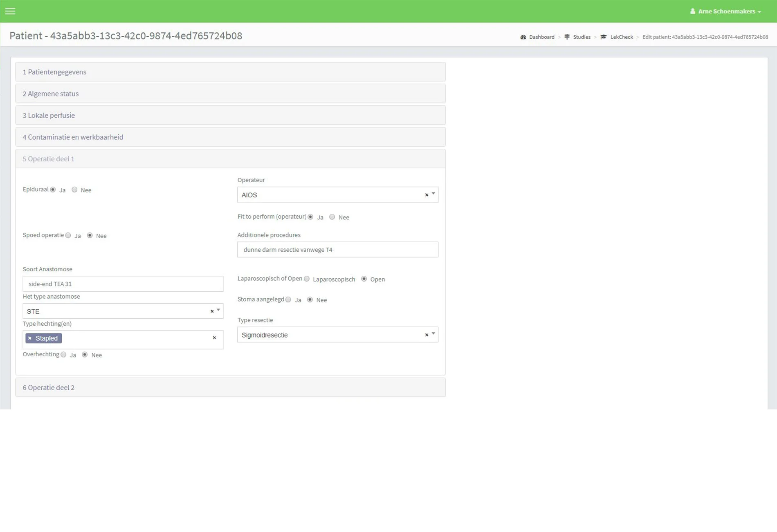Click the user profile icon for Arne Schoenmakers
777x532 pixels.
click(x=692, y=11)
